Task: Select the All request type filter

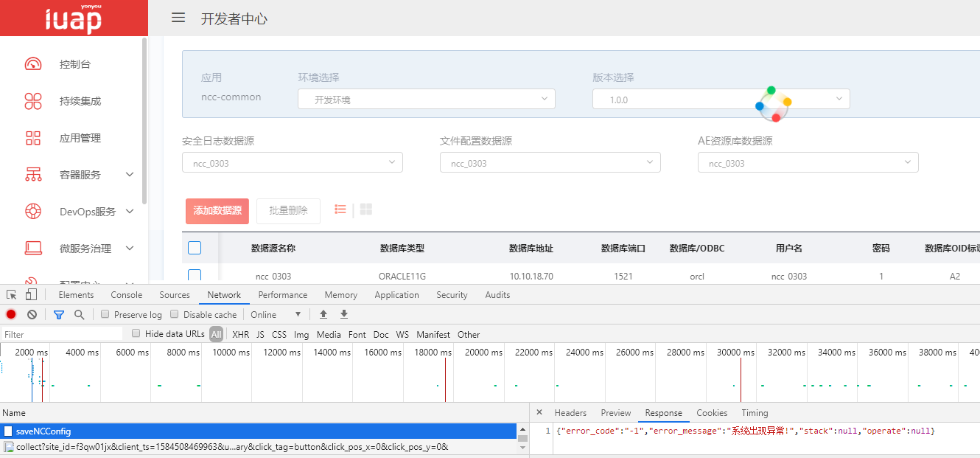Action: (216, 334)
